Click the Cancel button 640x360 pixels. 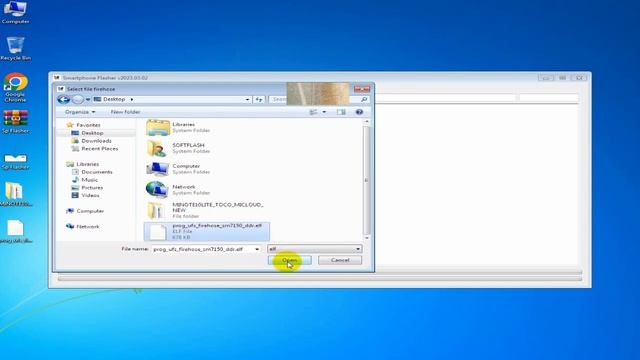(x=340, y=260)
